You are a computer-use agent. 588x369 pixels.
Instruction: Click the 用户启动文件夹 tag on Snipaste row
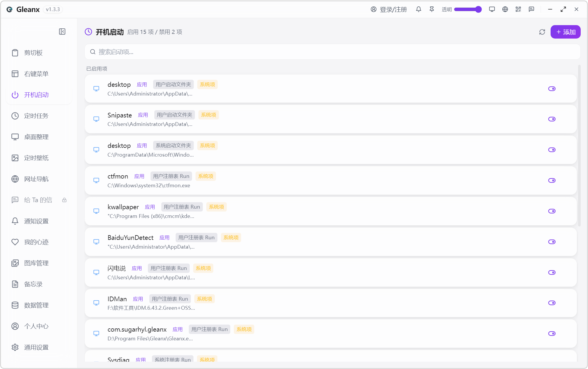(174, 115)
